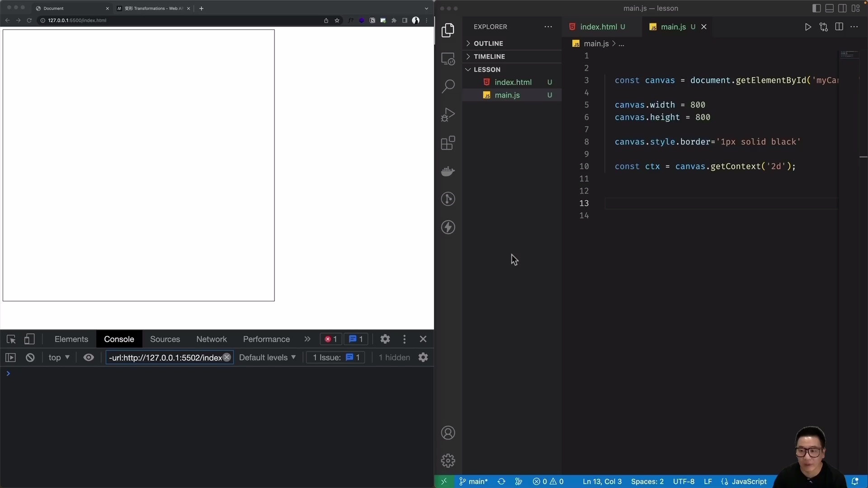Toggle the console sidebar panel

(10, 357)
